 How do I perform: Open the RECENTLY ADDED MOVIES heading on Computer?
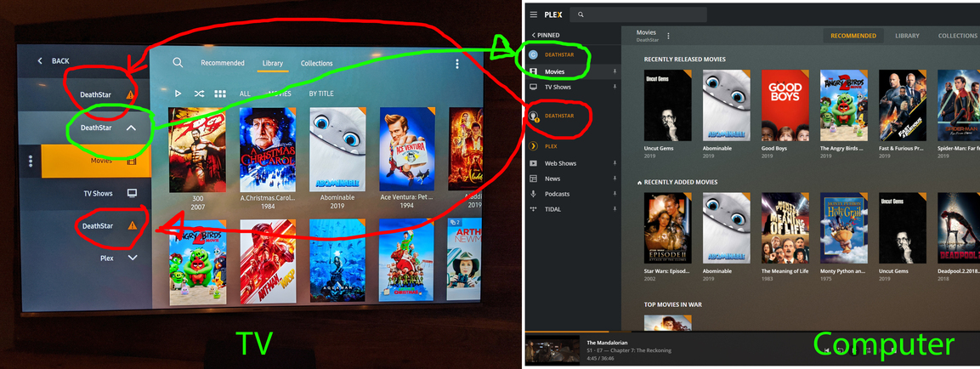681,182
